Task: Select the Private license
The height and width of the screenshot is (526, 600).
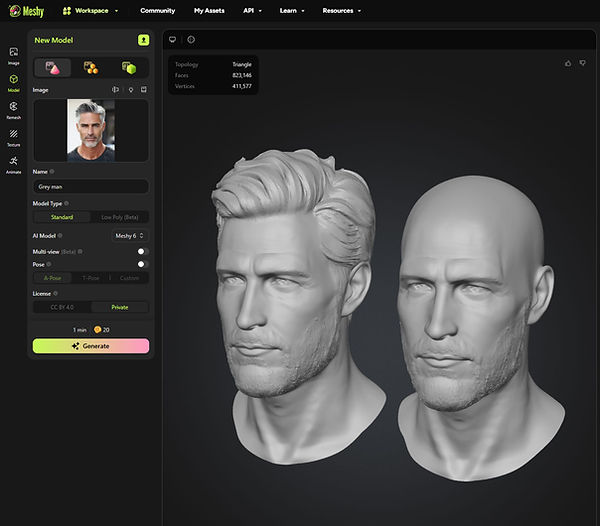Action: coord(120,307)
